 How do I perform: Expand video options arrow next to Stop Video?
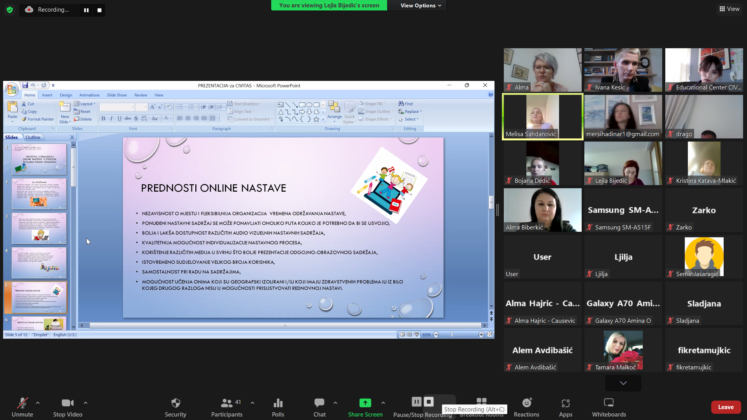click(85, 403)
